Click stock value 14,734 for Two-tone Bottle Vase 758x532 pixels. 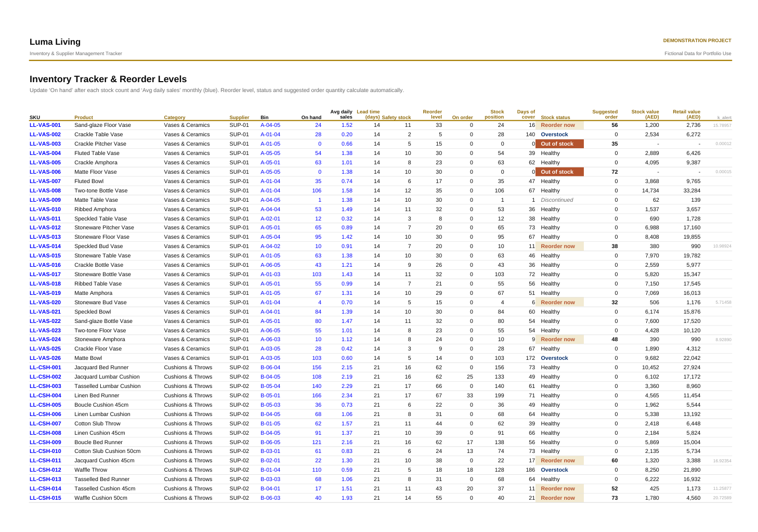(650, 191)
